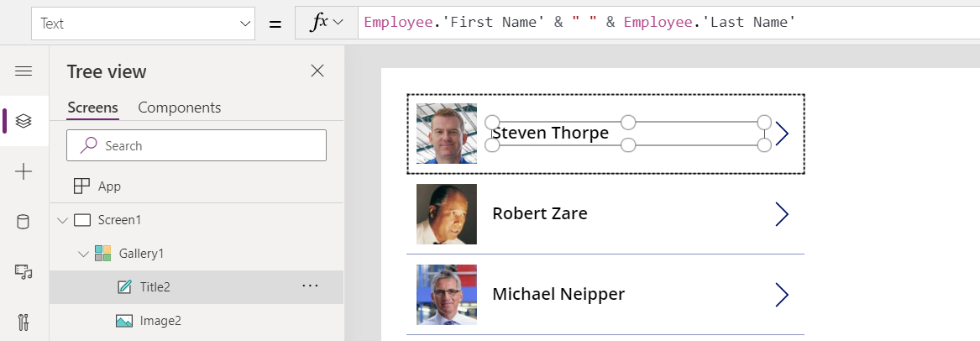Open the Text property dropdown
Image resolution: width=980 pixels, height=341 pixels.
coord(143,24)
